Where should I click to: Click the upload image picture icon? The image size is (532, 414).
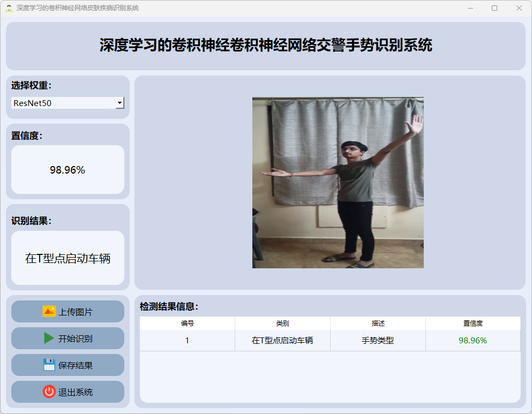pyautogui.click(x=49, y=311)
